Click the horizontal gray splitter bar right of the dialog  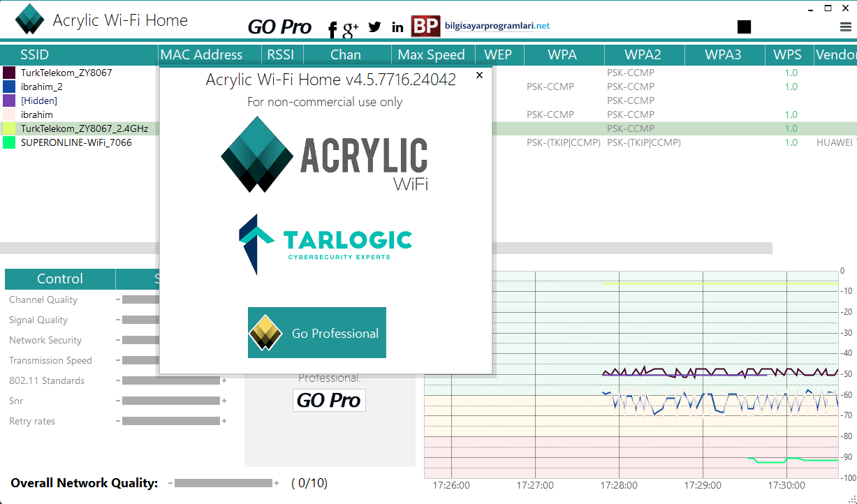[633, 248]
